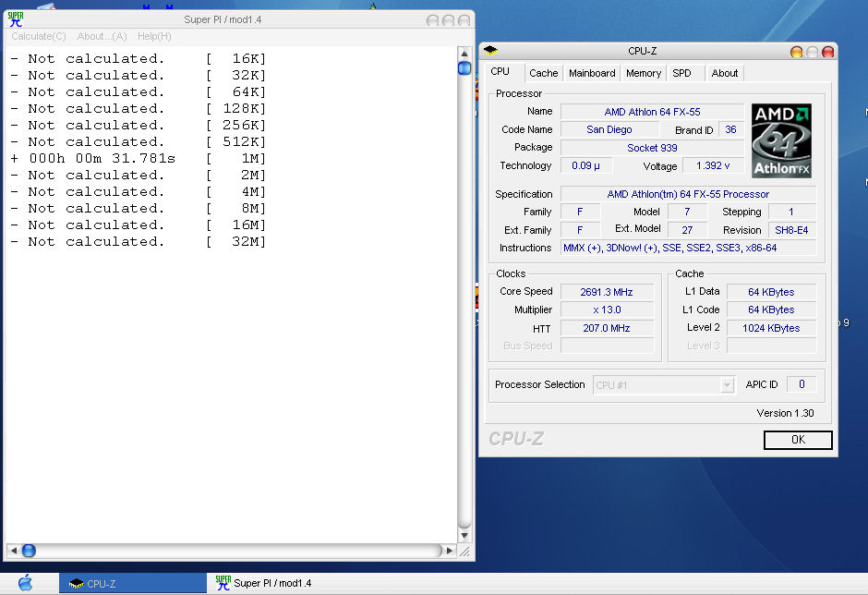Image resolution: width=868 pixels, height=595 pixels.
Task: Click the Not calculated 8M row
Action: click(139, 208)
